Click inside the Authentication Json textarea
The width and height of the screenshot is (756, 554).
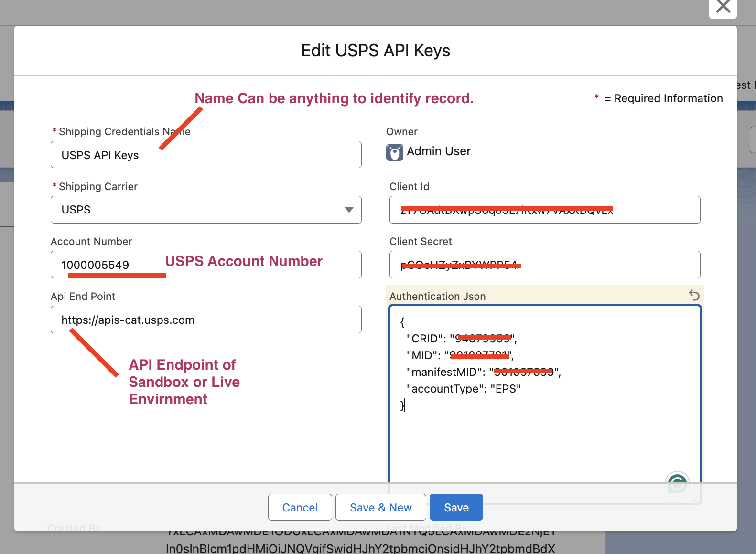coord(545,404)
